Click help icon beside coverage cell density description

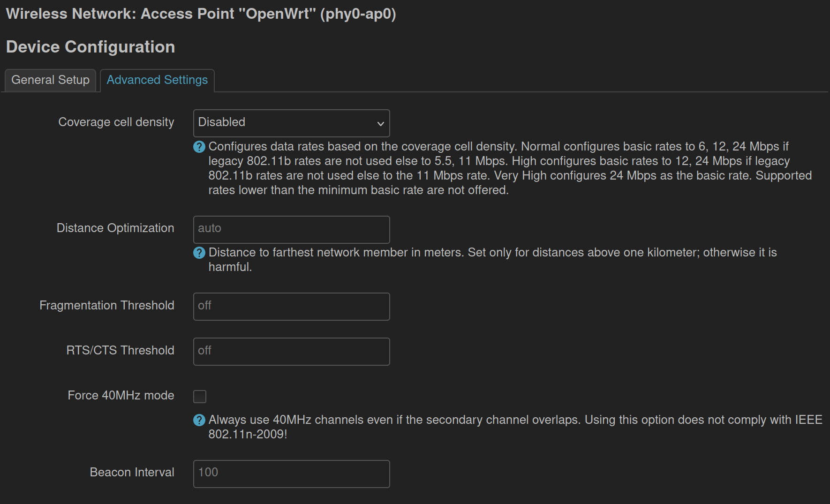point(199,147)
